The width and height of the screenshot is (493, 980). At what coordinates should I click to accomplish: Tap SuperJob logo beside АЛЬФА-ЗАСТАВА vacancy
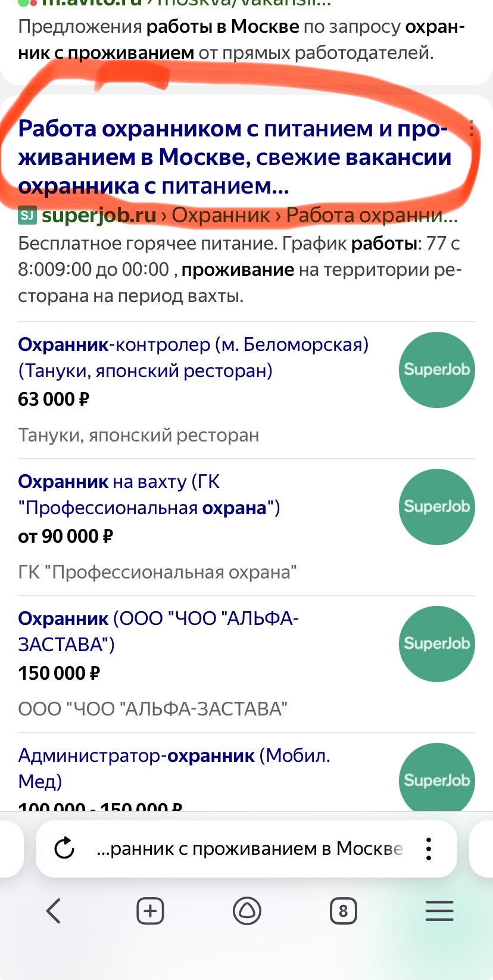(436, 644)
